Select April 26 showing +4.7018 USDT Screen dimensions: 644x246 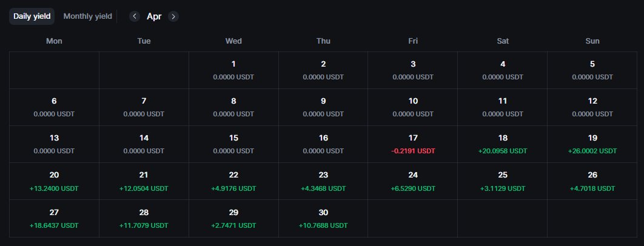[x=592, y=182]
